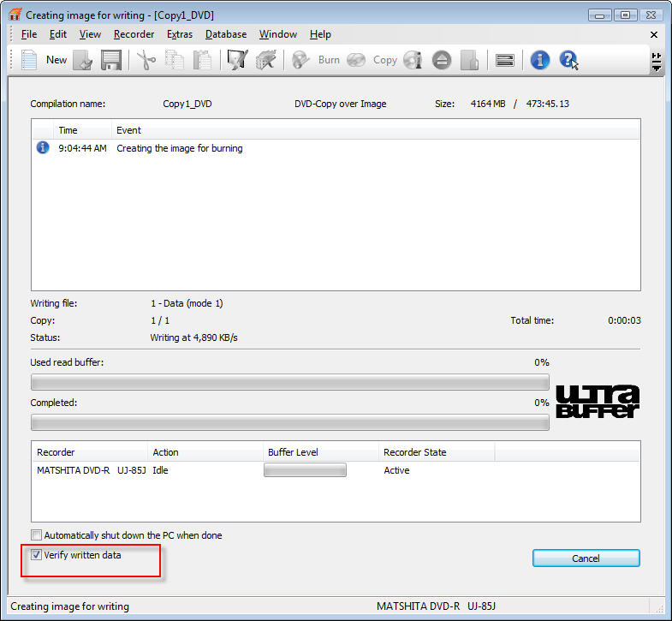
Task: Click the Copy disc toolbar button
Action: [372, 60]
